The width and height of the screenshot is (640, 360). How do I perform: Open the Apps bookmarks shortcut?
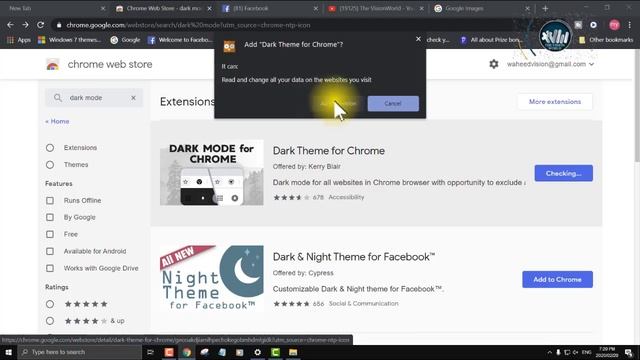click(x=19, y=40)
